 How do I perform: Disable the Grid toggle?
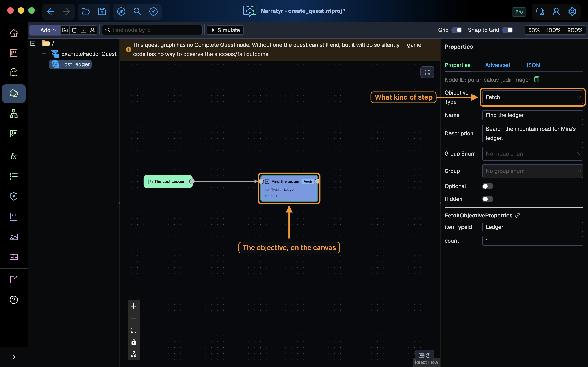coord(457,30)
